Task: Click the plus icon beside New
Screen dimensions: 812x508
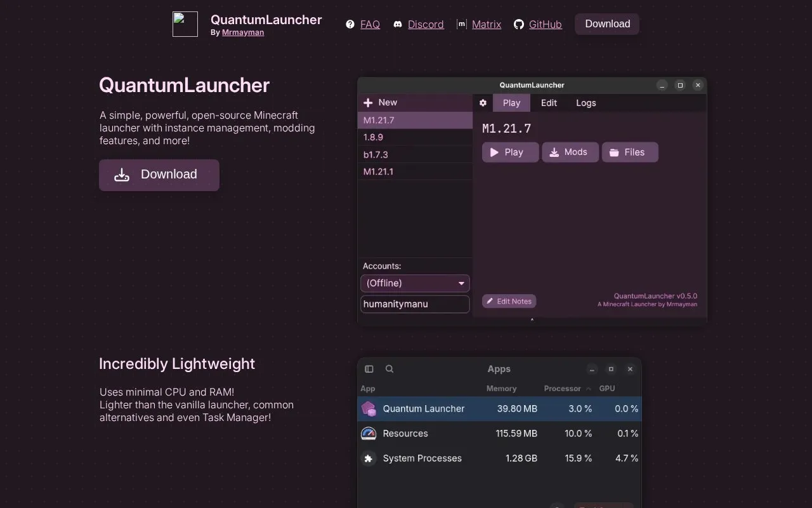Action: point(368,102)
